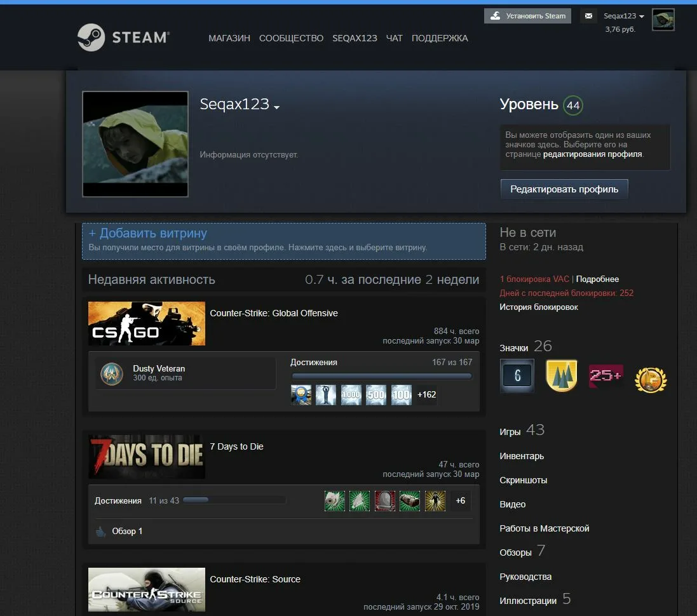Viewport: 697px width, 616px height.
Task: Open the 7 Days to Die banner thumbnail
Action: (x=147, y=457)
